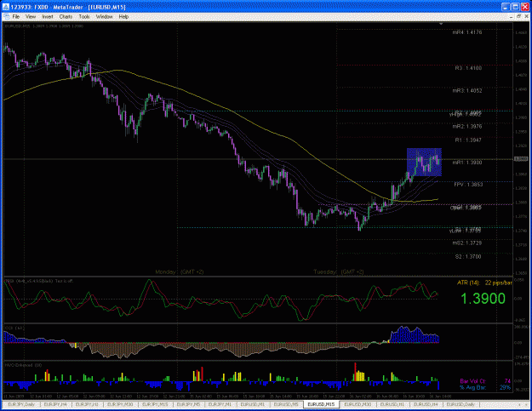
Task: Switch to the EURJPY,M15 chart tab
Action: (x=155, y=404)
